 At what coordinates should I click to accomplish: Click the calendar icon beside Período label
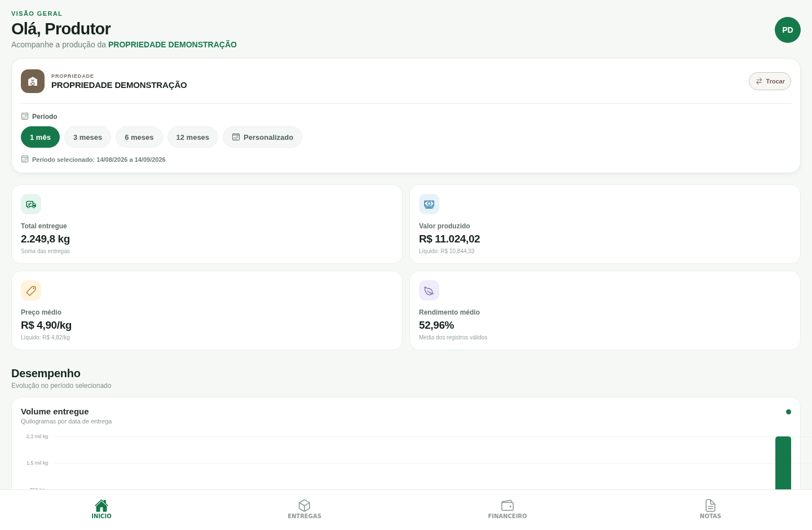pos(25,116)
